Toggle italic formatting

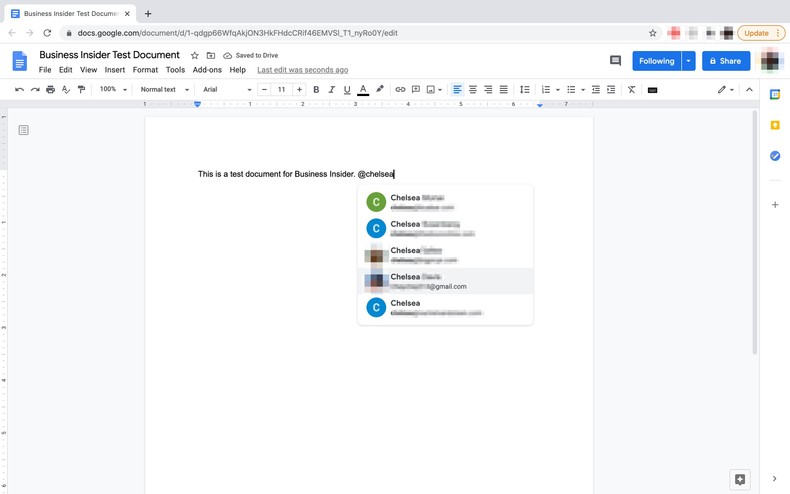pyautogui.click(x=332, y=90)
